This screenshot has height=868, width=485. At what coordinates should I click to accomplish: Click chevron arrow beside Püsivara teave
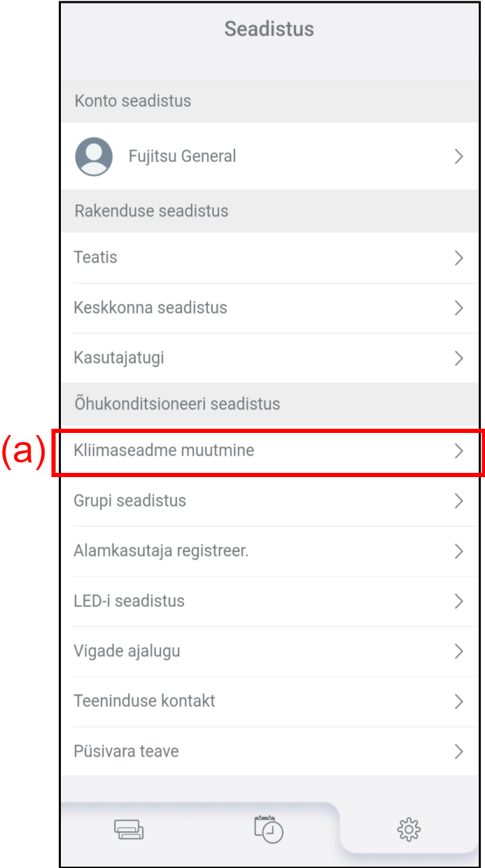click(459, 752)
